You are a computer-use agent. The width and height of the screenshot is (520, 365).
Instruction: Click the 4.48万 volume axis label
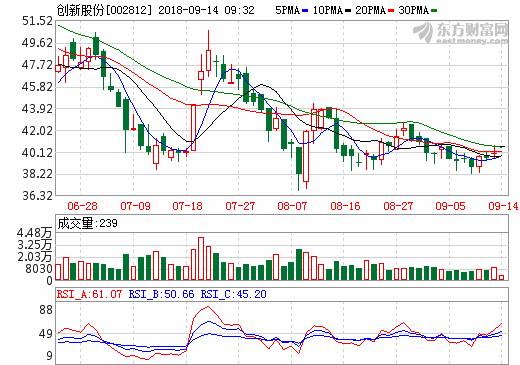click(35, 233)
